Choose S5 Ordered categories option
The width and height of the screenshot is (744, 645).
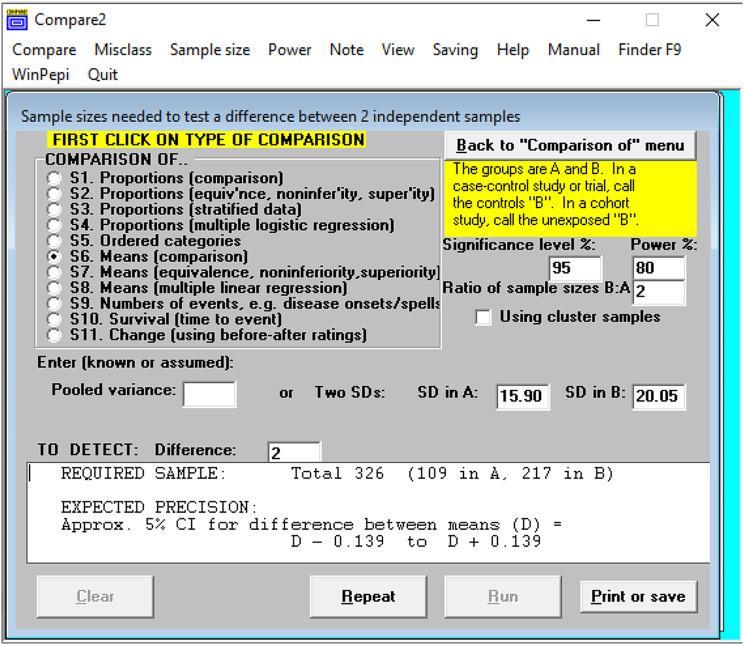tap(54, 241)
